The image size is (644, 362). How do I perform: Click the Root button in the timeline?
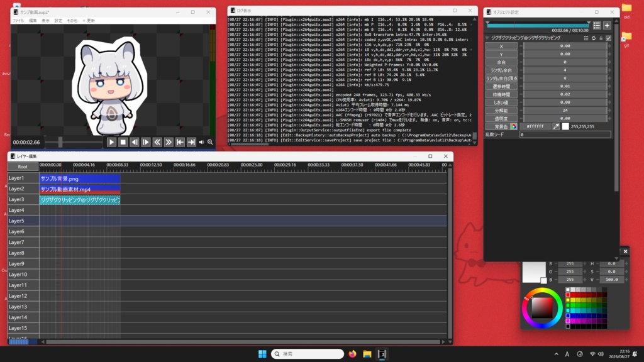click(23, 167)
